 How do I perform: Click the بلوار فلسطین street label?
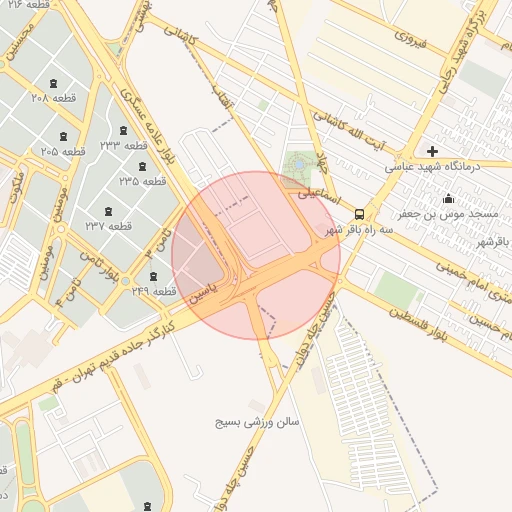[418, 325]
